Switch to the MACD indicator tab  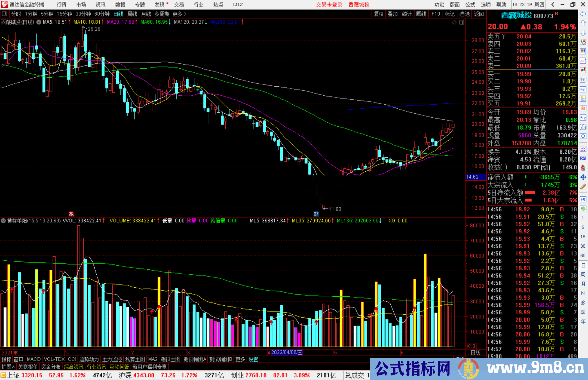(x=33, y=359)
